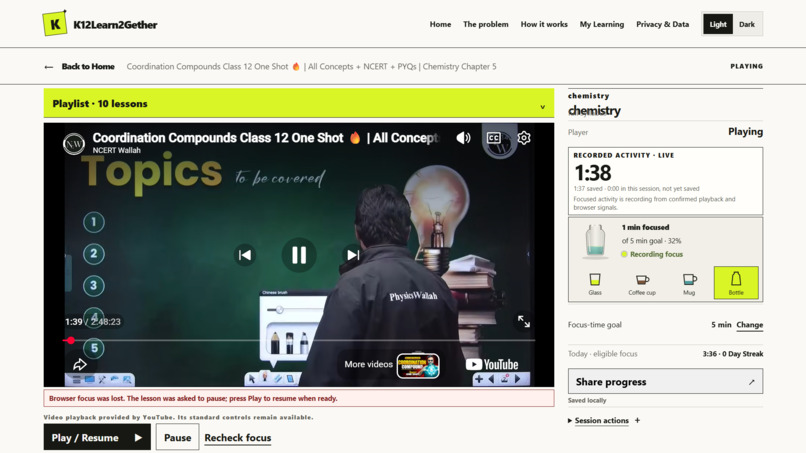Click Recheck focus link
The image size is (806, 453).
tap(237, 438)
